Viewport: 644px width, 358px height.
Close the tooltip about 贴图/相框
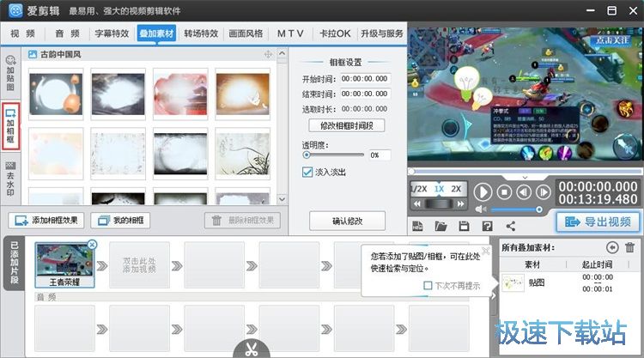486,251
